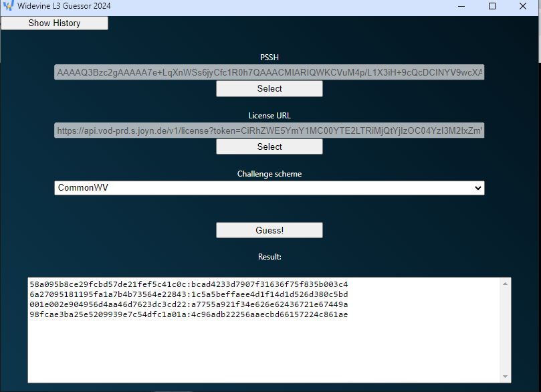Click the Guess! button

click(269, 230)
